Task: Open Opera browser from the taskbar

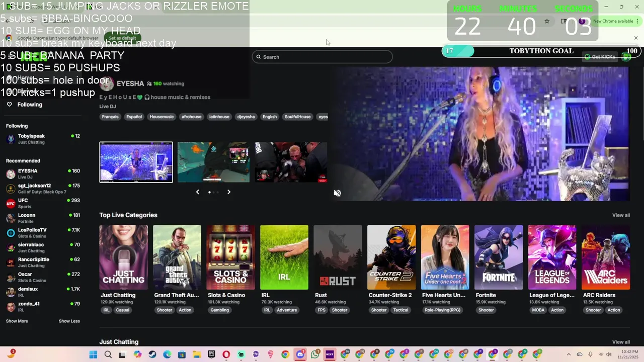Action: point(226,354)
